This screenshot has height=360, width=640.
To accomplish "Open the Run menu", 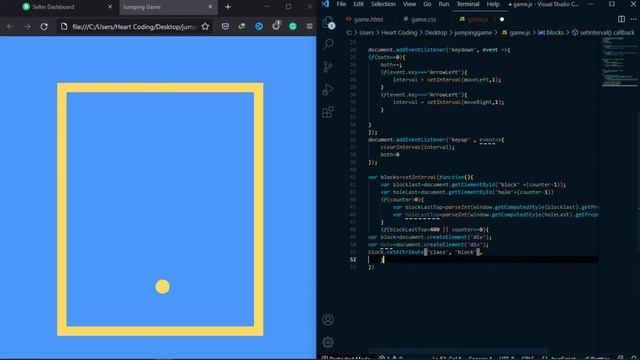I will tap(444, 4).
